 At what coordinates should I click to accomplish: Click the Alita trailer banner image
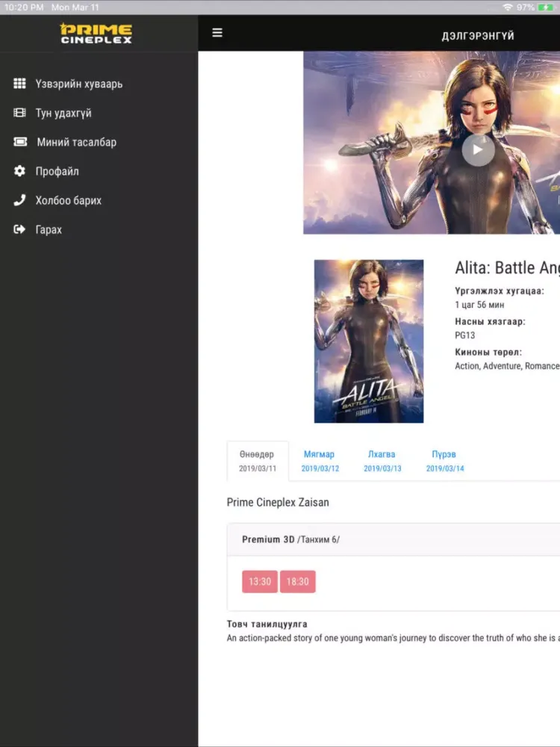coord(432,143)
